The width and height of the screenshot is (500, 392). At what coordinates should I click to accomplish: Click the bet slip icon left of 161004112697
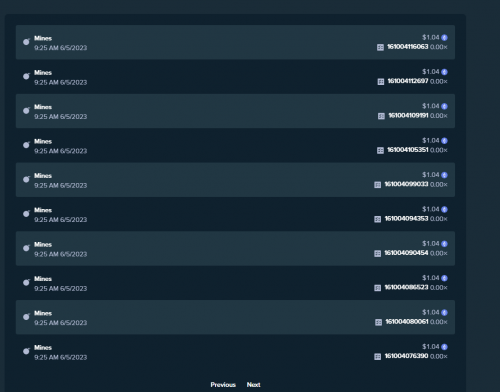pyautogui.click(x=381, y=82)
